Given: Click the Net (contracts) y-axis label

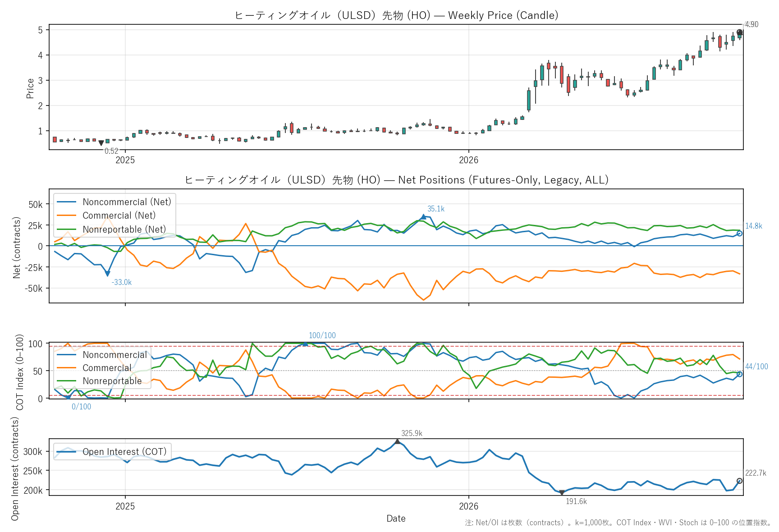Looking at the screenshot, I should (x=17, y=248).
